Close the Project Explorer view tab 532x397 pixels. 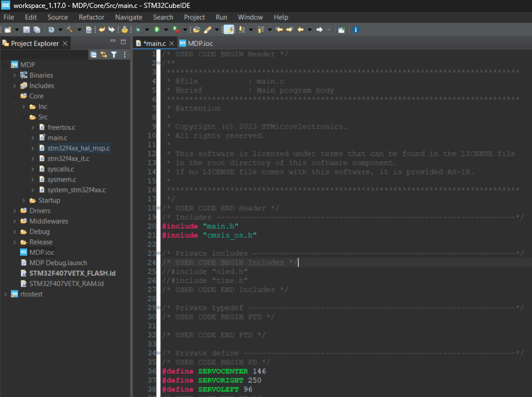point(65,44)
